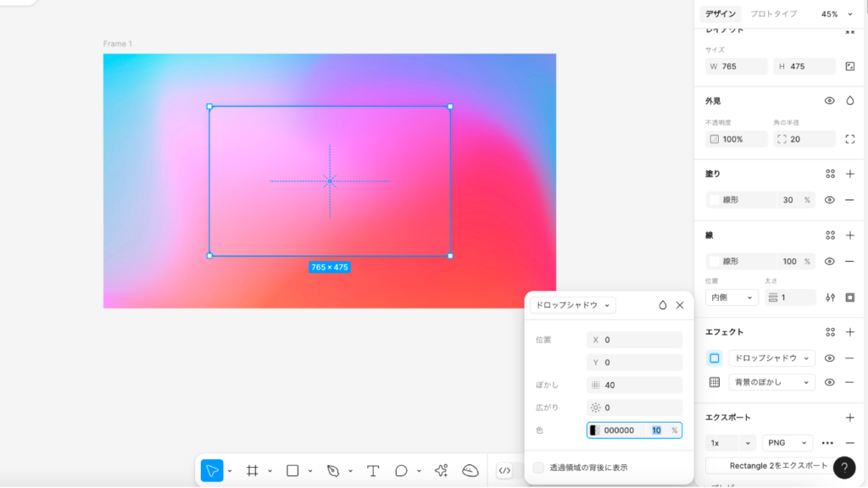Click the Rectangle 2をエクスポート button
Viewport: 868px width, 488px height.
point(766,466)
